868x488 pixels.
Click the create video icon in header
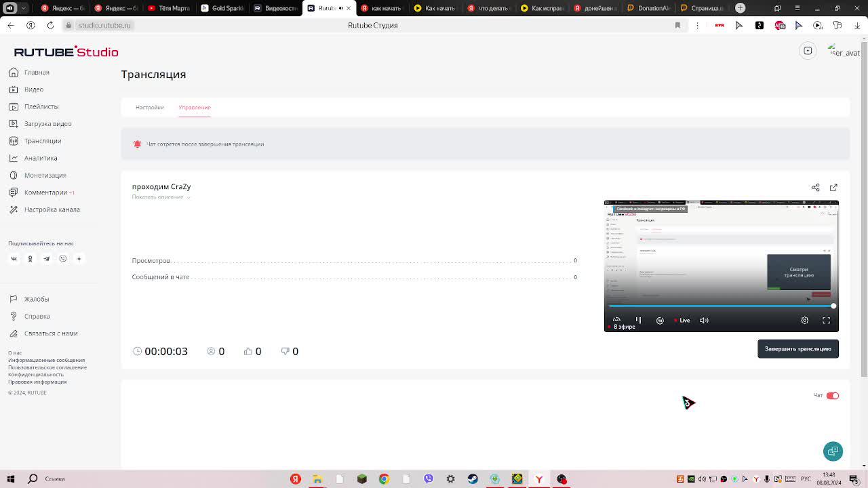click(808, 51)
